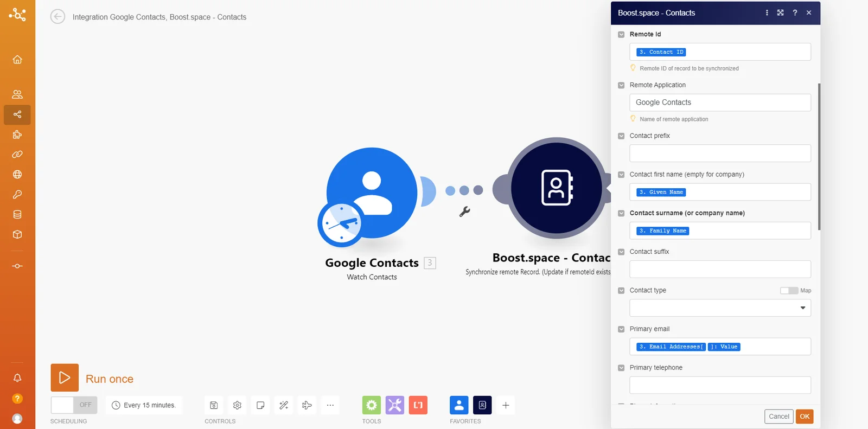Click the Boost.space logo icon
This screenshot has height=429, width=868.
tap(17, 15)
